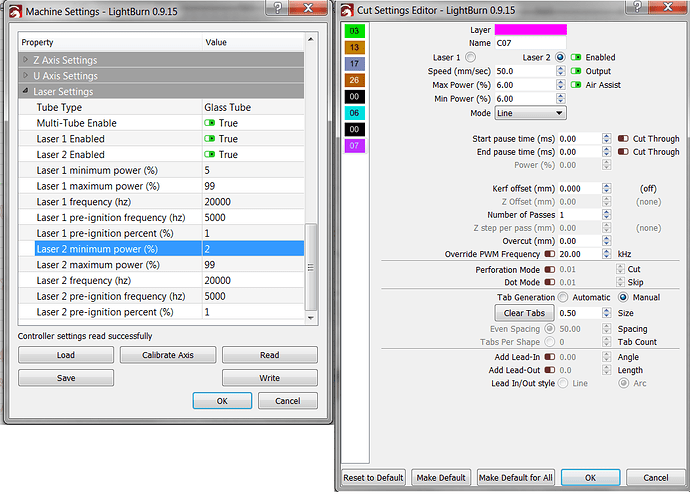Toggle Laser 1 Enabled switch

click(210, 139)
